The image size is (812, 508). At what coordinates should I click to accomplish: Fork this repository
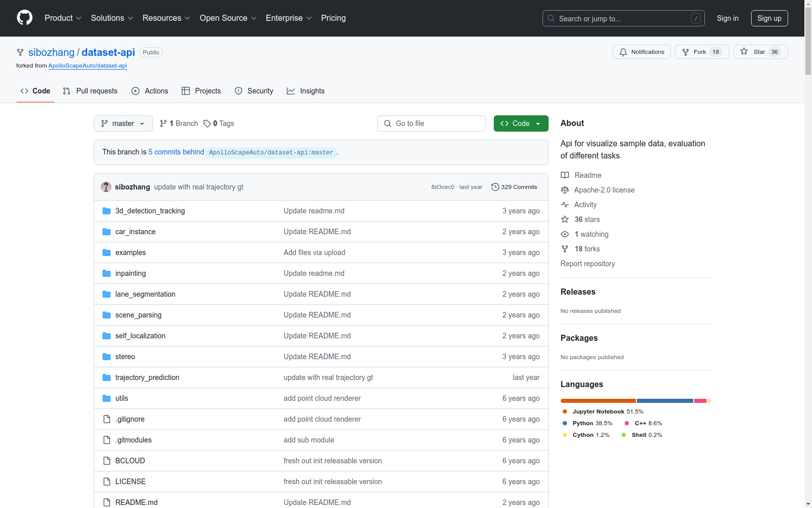pos(702,52)
